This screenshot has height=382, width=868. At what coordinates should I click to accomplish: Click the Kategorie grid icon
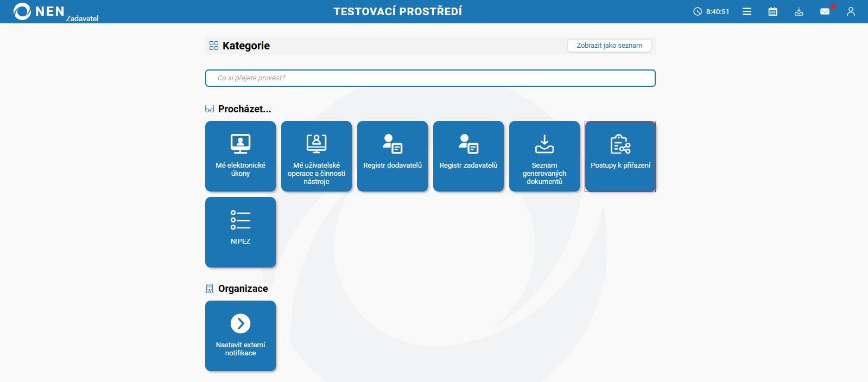point(214,46)
